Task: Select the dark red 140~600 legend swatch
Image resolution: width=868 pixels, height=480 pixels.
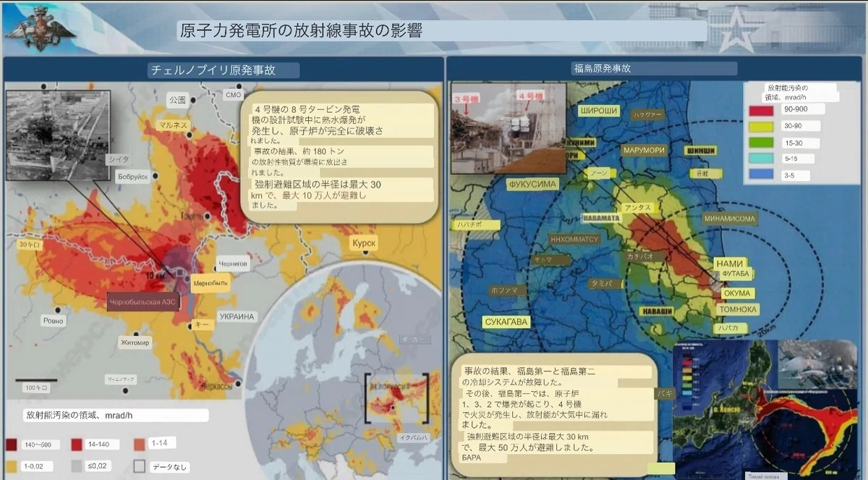Action: coord(12,445)
